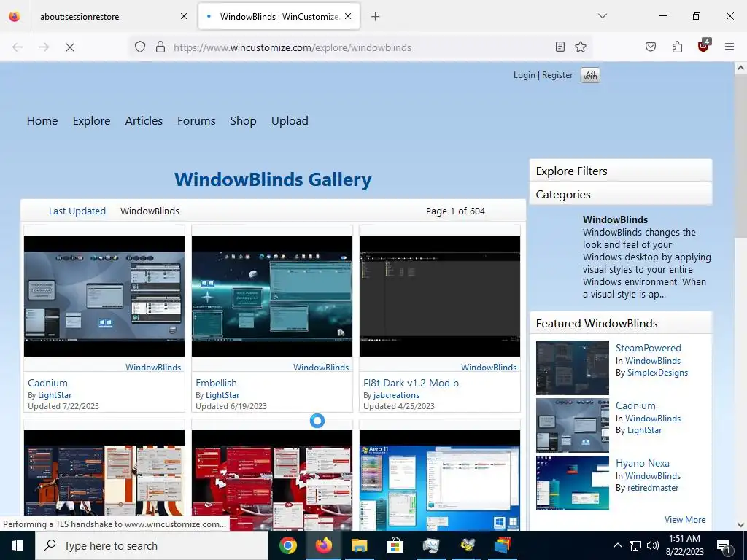Select the WindowBlinds WinCustomize tab
Viewport: 747px width, 560px height.
pyautogui.click(x=279, y=16)
